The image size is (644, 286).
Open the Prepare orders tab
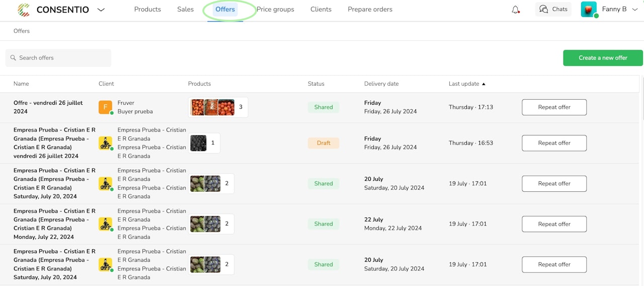pos(370,10)
